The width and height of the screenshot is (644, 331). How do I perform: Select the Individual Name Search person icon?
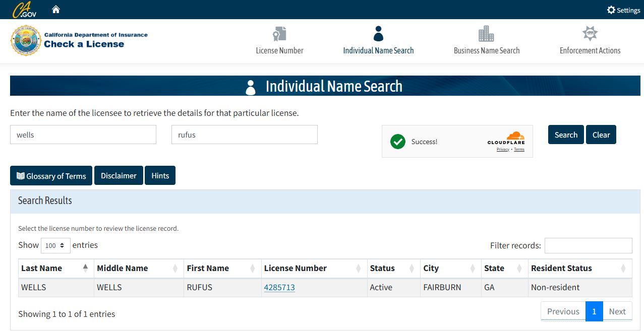pyautogui.click(x=378, y=34)
